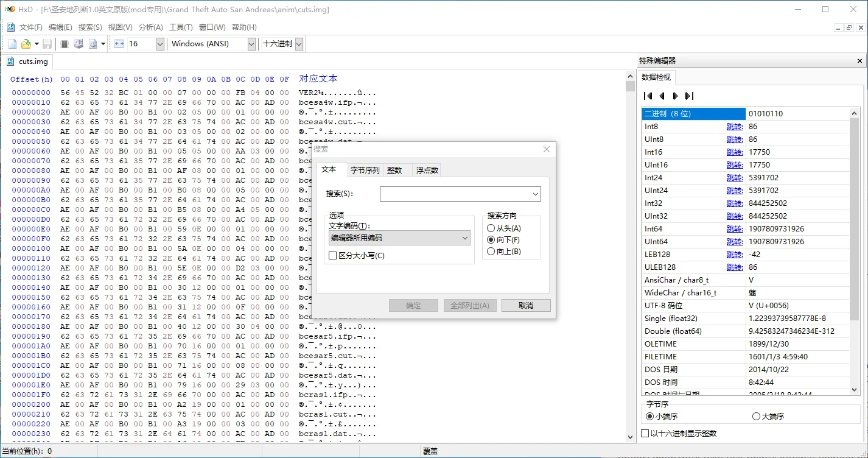This screenshot has height=458, width=868.
Task: Select 小端序 byte order
Action: (662, 417)
